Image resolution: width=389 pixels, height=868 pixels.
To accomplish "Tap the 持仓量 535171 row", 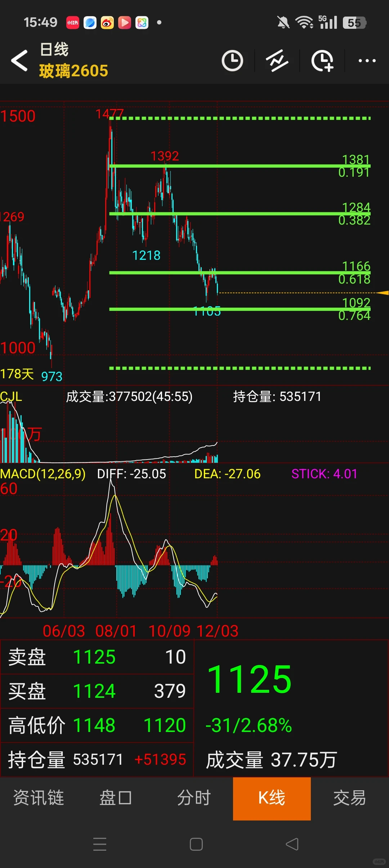I will click(x=97, y=759).
